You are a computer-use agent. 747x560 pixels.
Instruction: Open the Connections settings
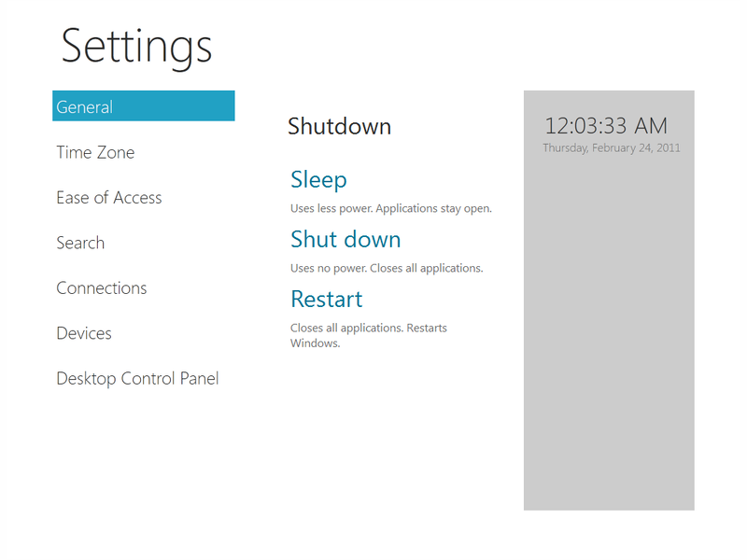pyautogui.click(x=101, y=287)
